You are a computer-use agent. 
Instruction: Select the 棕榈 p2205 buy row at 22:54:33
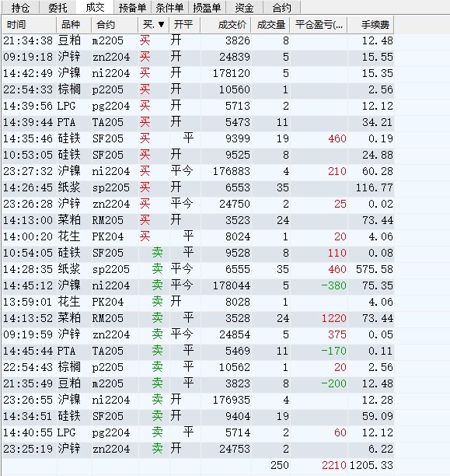(198, 89)
